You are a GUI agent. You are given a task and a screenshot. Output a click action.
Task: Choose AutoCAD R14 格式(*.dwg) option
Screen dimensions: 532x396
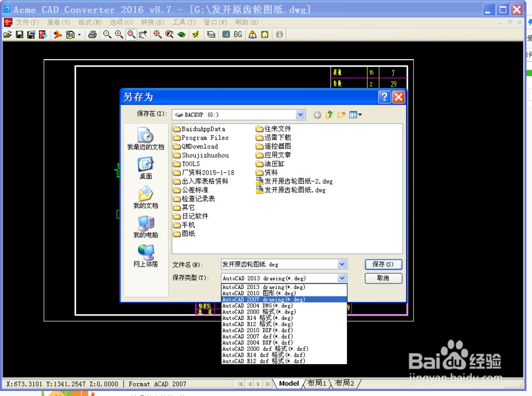point(284,318)
